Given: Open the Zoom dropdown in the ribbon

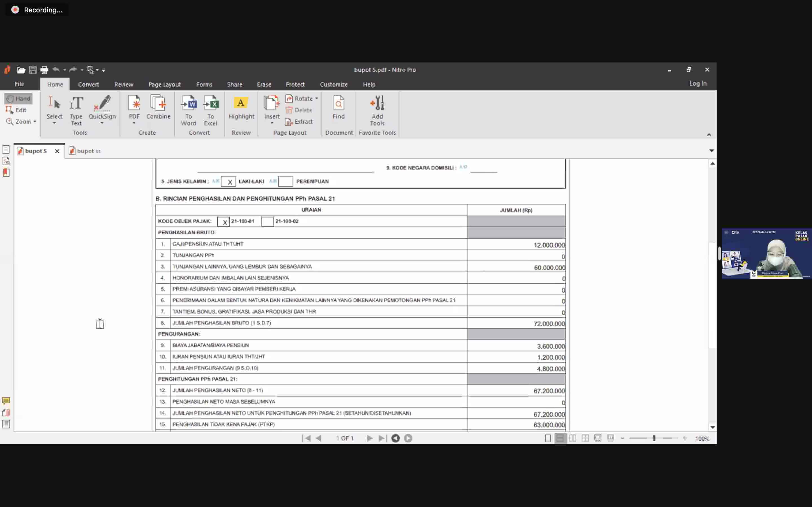Looking at the screenshot, I should pos(35,122).
